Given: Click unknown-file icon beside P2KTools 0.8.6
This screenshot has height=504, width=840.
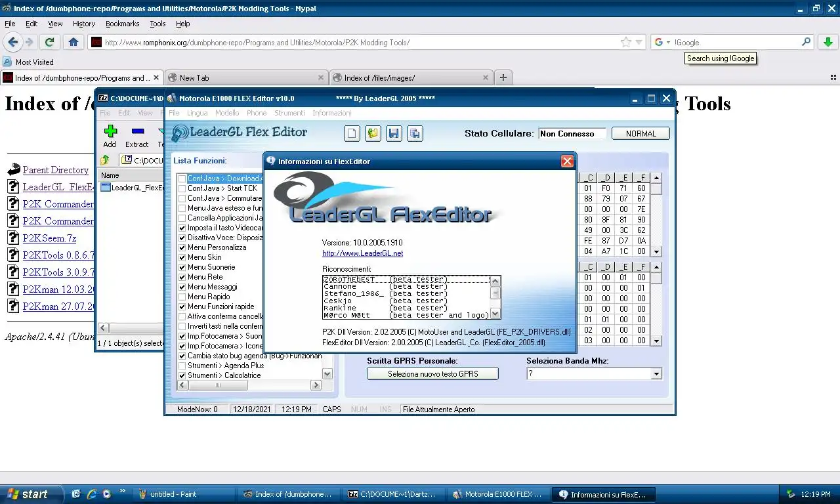Looking at the screenshot, I should point(13,255).
